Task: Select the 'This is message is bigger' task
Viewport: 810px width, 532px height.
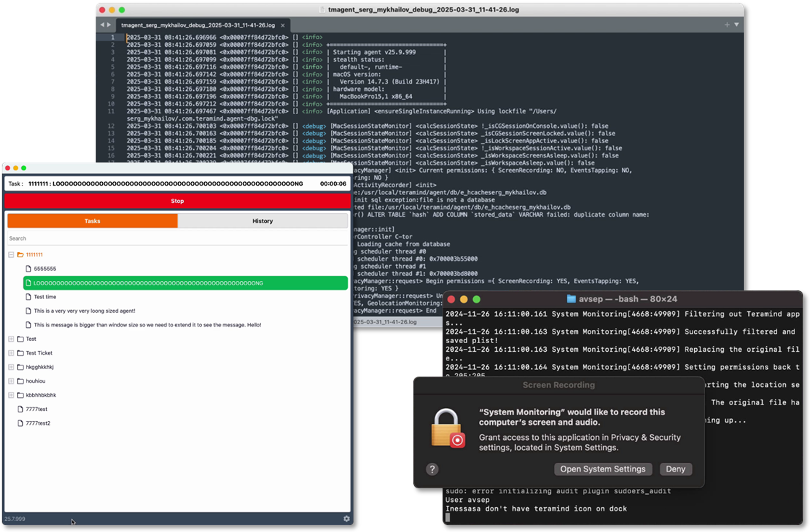Action: (147, 325)
